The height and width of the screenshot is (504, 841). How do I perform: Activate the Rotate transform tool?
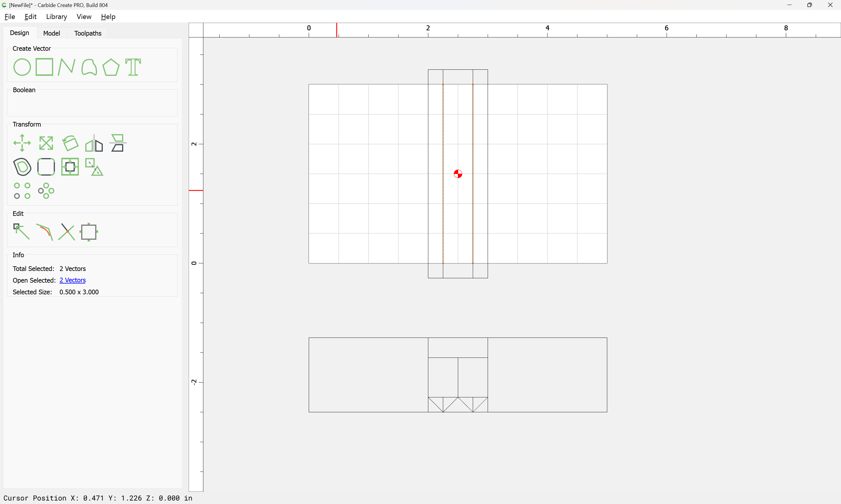click(x=70, y=143)
